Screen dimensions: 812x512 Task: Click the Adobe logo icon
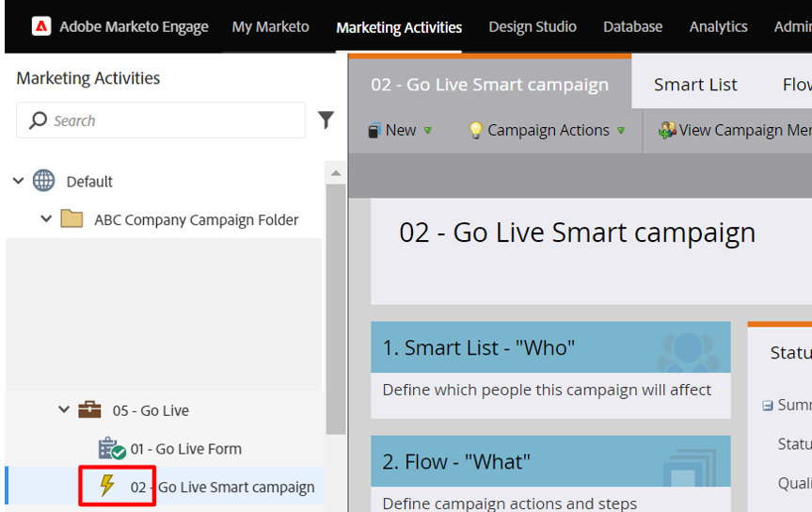pos(40,26)
